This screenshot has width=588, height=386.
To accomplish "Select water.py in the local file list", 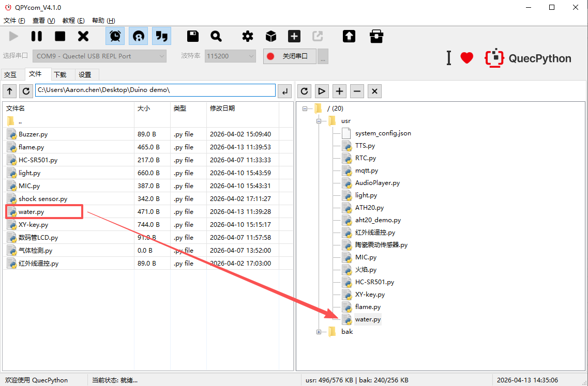I will pos(32,212).
